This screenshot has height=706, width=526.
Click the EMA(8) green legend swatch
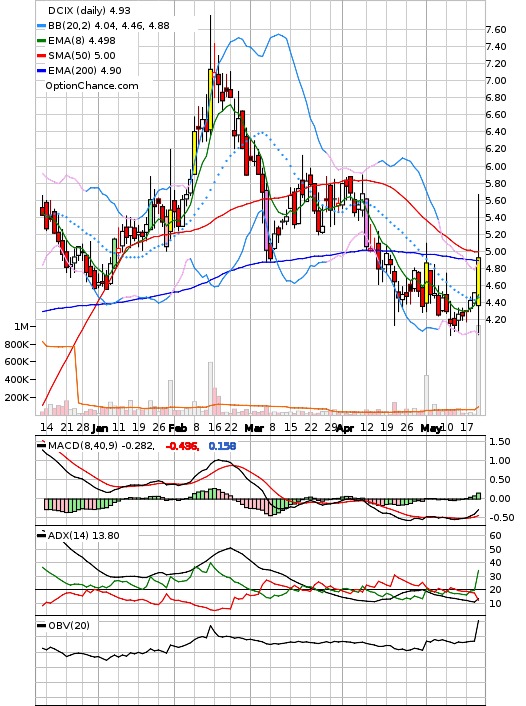point(41,41)
